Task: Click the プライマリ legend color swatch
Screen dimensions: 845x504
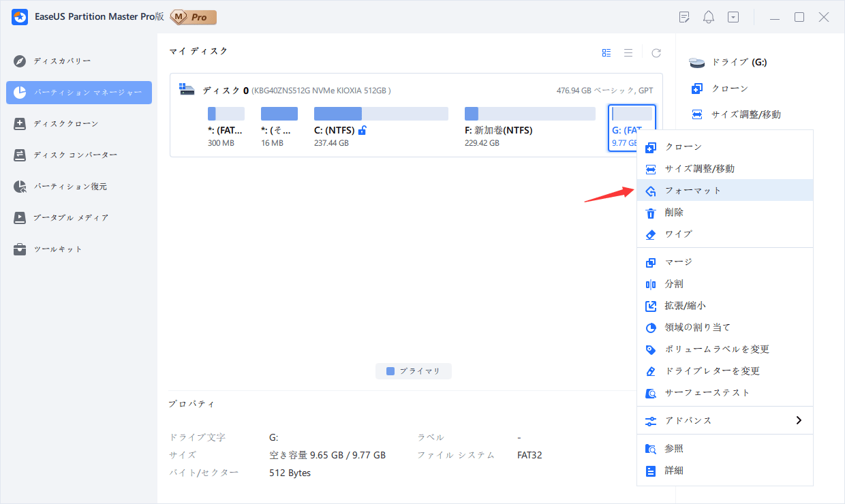Action: pos(390,371)
